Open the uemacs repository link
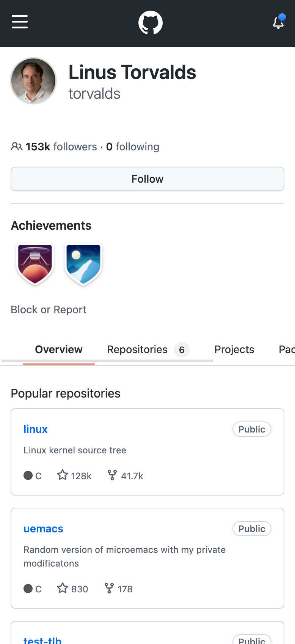295x644 pixels. 43,529
